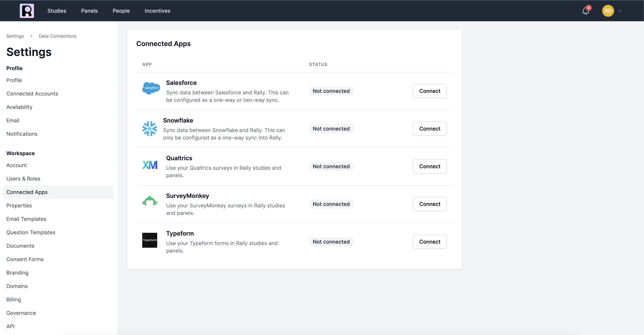
Task: Click the Snowflake logo icon
Action: (x=150, y=129)
